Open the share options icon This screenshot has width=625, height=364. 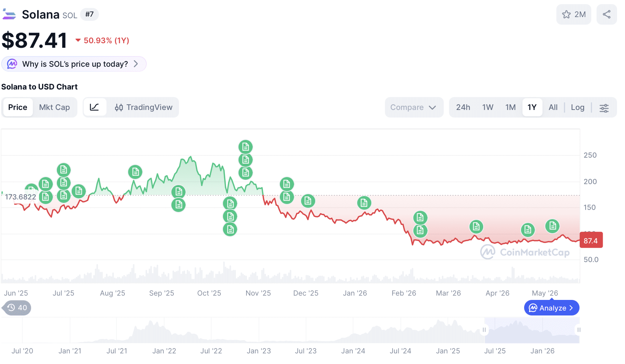coord(606,14)
